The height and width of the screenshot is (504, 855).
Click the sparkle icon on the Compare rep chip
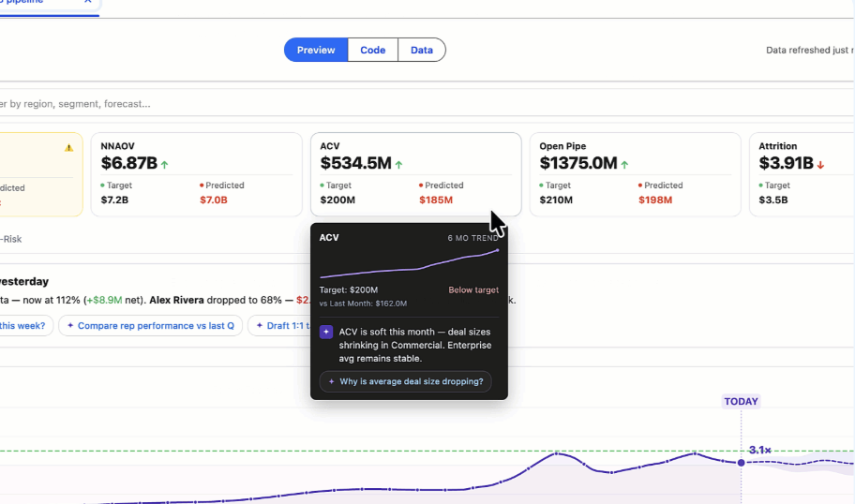point(70,325)
